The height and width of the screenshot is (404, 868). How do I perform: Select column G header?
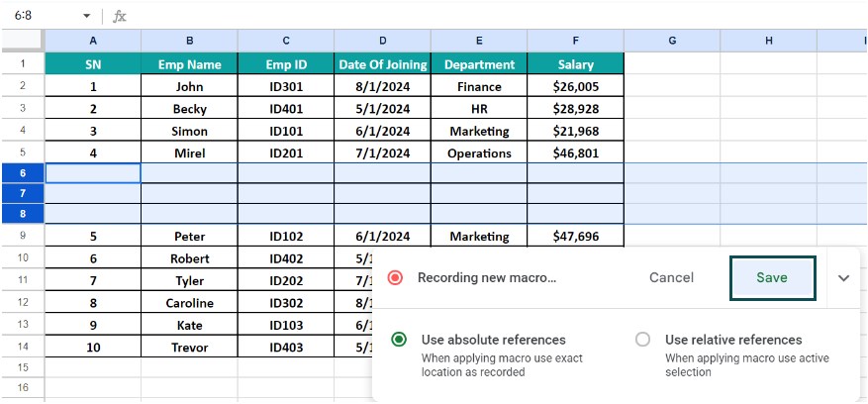[672, 41]
